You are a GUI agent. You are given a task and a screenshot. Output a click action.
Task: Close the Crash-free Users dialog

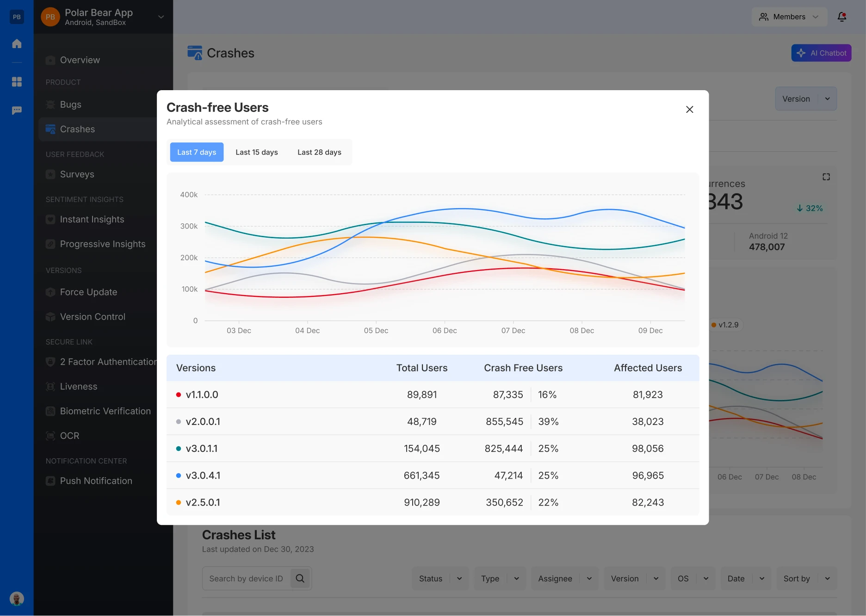pyautogui.click(x=689, y=110)
